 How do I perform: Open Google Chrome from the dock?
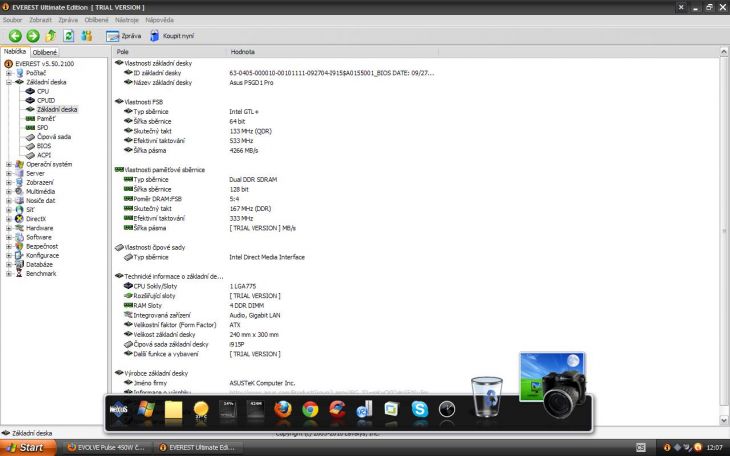tap(310, 410)
